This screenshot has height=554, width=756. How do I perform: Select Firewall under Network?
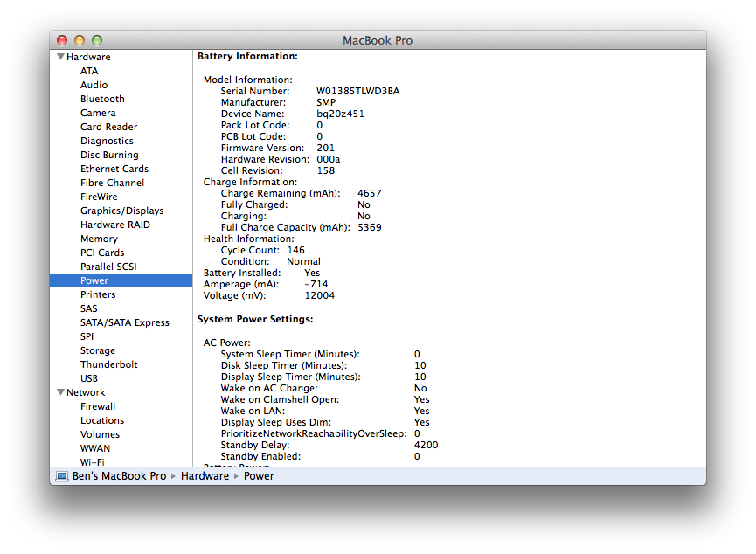point(98,406)
